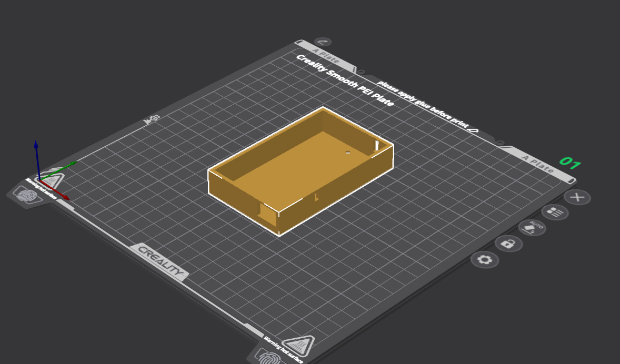This screenshot has width=620, height=364.
Task: Toggle the plate lock icon
Action: [x=508, y=244]
